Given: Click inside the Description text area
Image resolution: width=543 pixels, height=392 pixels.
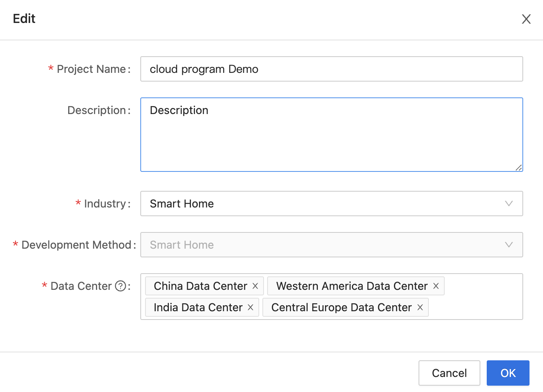Looking at the screenshot, I should 331,135.
